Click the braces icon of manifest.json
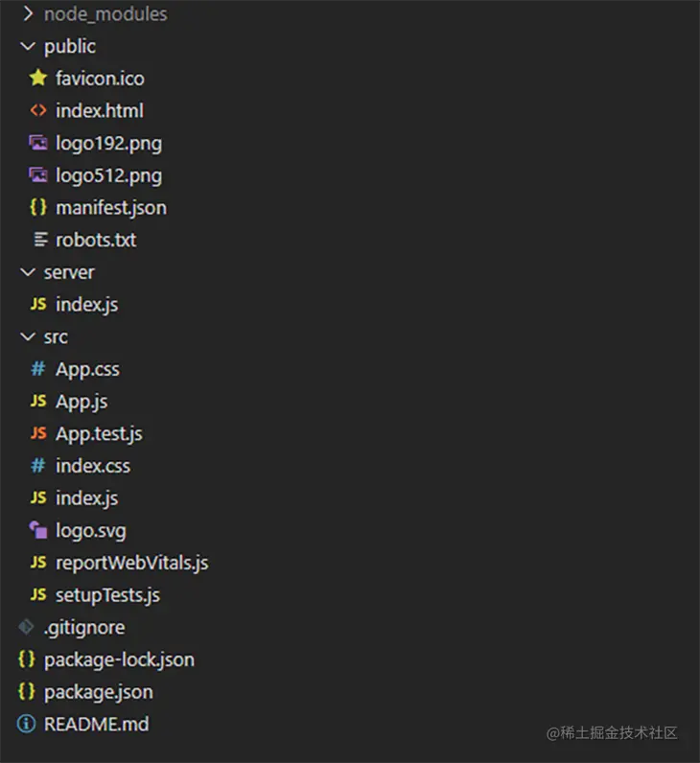The height and width of the screenshot is (763, 700). (x=38, y=208)
